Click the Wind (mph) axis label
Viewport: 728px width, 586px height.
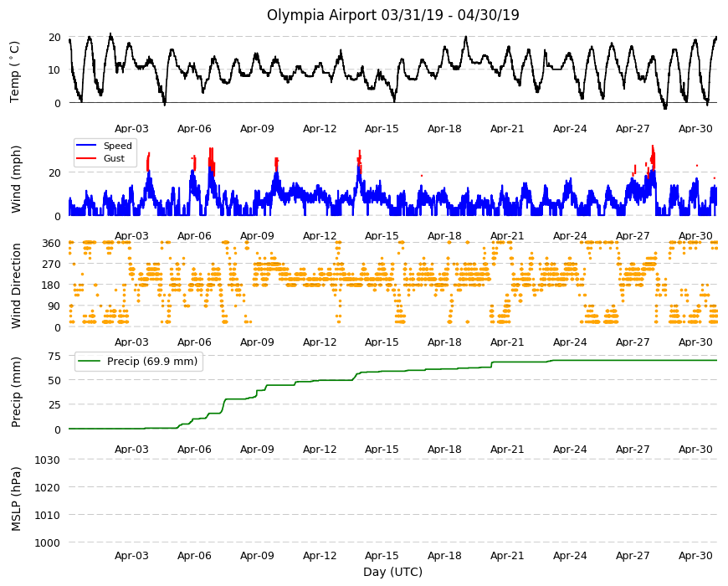[x=16, y=179]
